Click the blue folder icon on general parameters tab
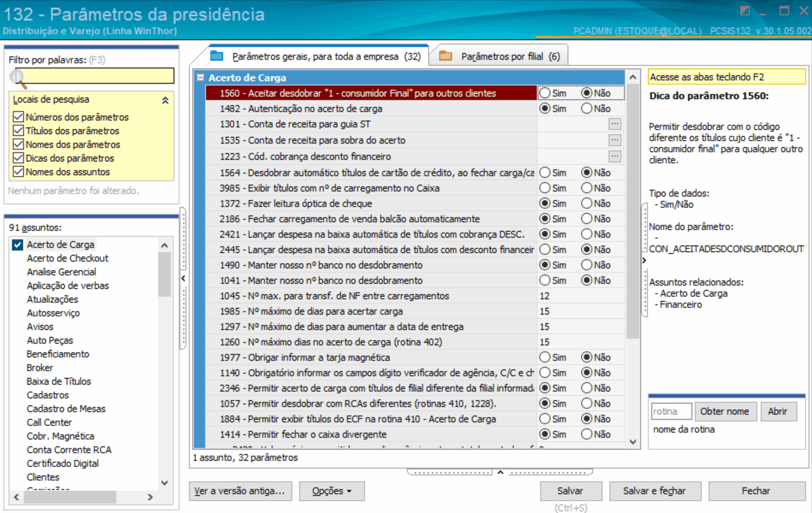 tap(217, 56)
